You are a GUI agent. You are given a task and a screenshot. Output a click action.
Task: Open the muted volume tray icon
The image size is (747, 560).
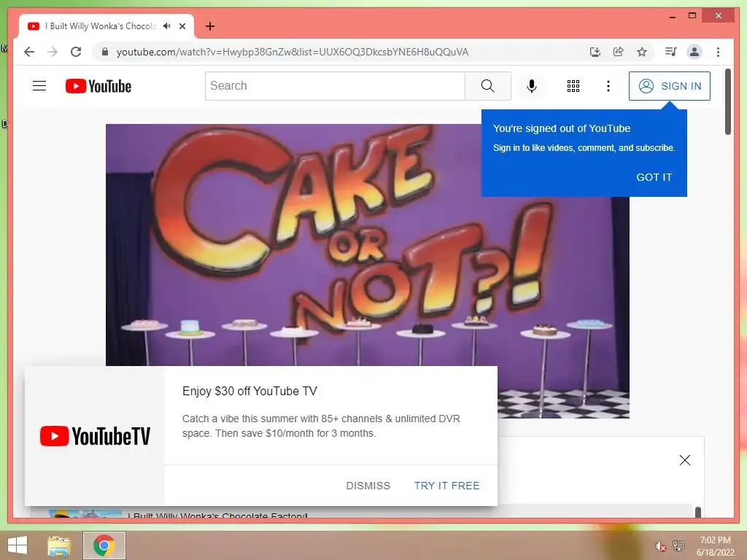tap(660, 546)
